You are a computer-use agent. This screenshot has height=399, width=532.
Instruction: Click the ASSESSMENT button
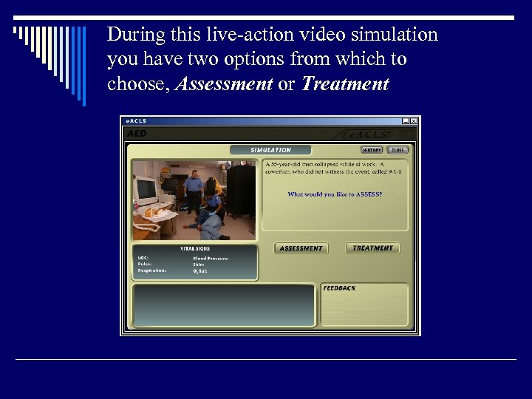point(301,248)
